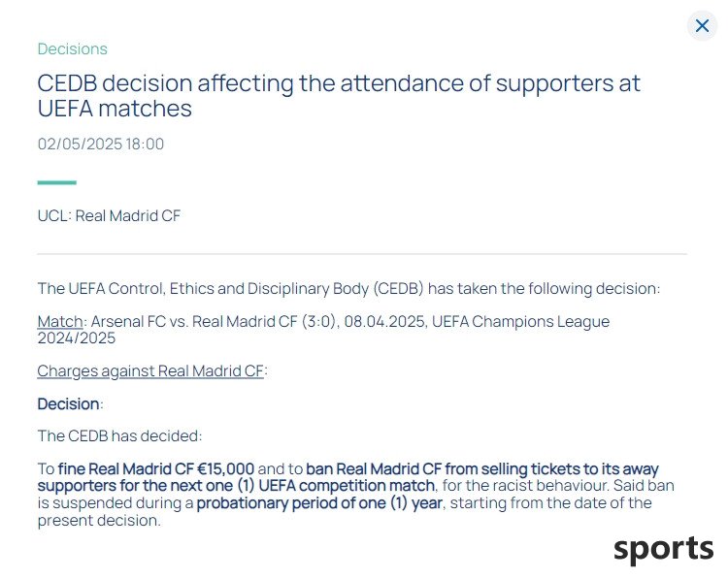The width and height of the screenshot is (728, 579).
Task: Click the Decisions category label
Action: point(73,49)
